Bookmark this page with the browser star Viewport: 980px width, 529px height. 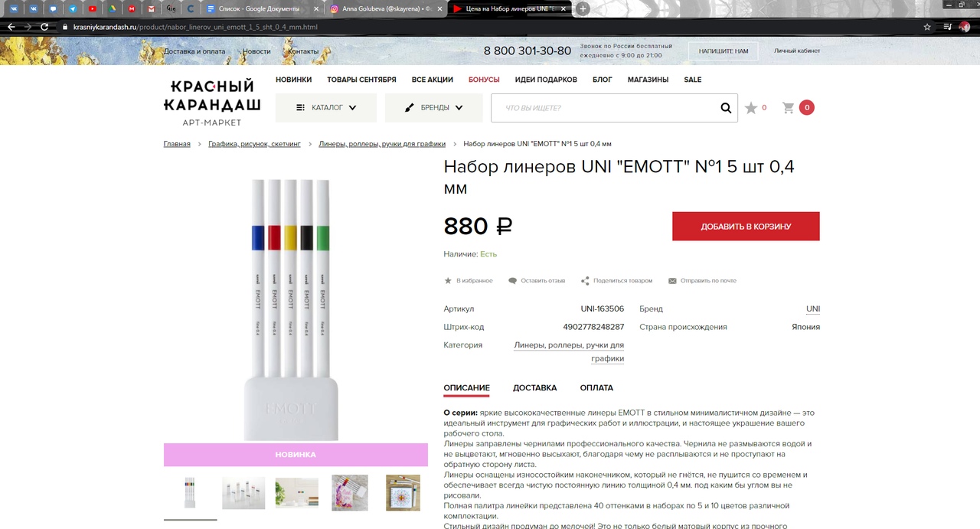[x=927, y=27]
